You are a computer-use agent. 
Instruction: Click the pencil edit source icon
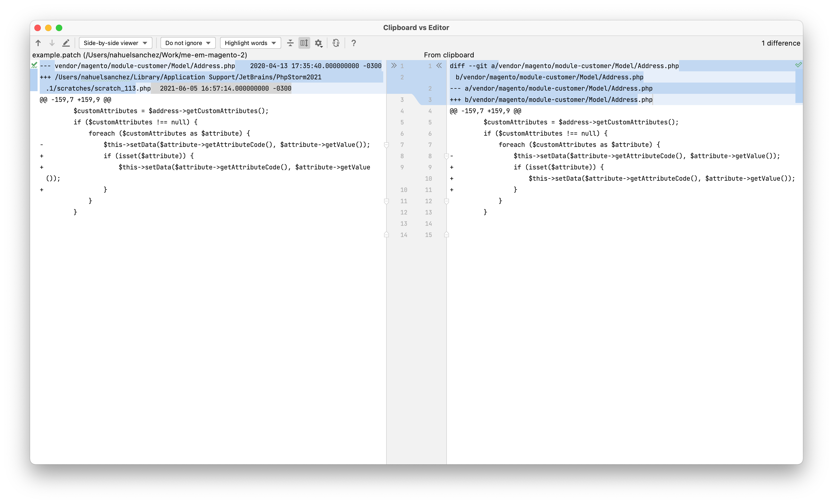click(x=66, y=43)
